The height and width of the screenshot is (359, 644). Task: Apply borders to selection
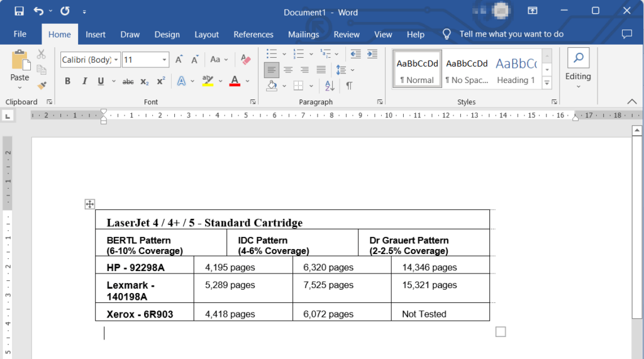tap(299, 86)
